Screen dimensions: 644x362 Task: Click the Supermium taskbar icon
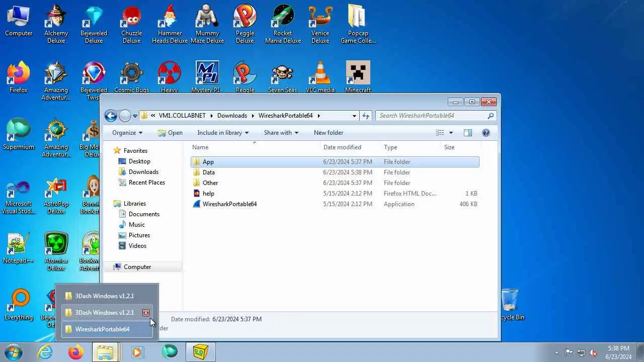pyautogui.click(x=170, y=352)
